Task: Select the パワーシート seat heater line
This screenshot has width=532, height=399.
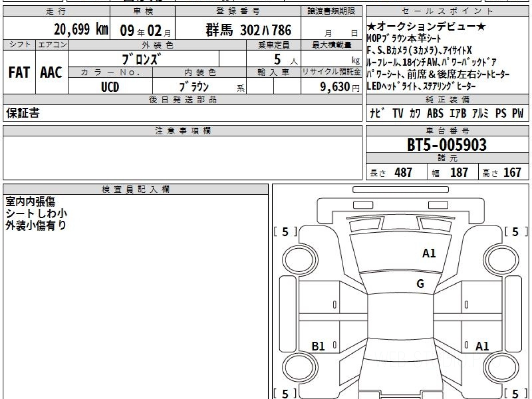Action: (x=438, y=74)
